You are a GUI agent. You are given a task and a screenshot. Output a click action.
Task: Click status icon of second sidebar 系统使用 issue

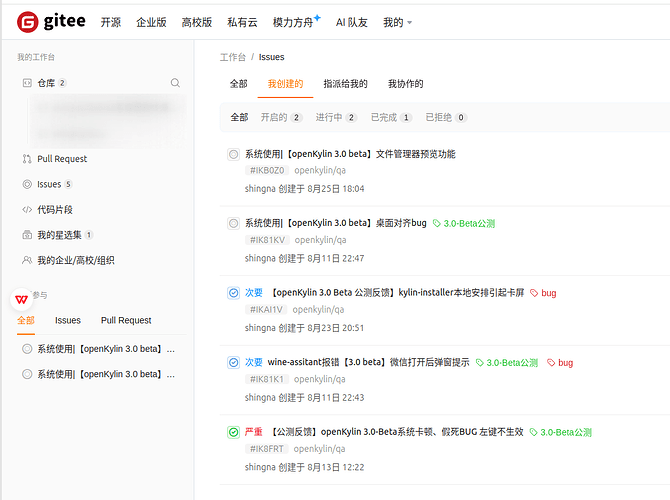point(27,374)
